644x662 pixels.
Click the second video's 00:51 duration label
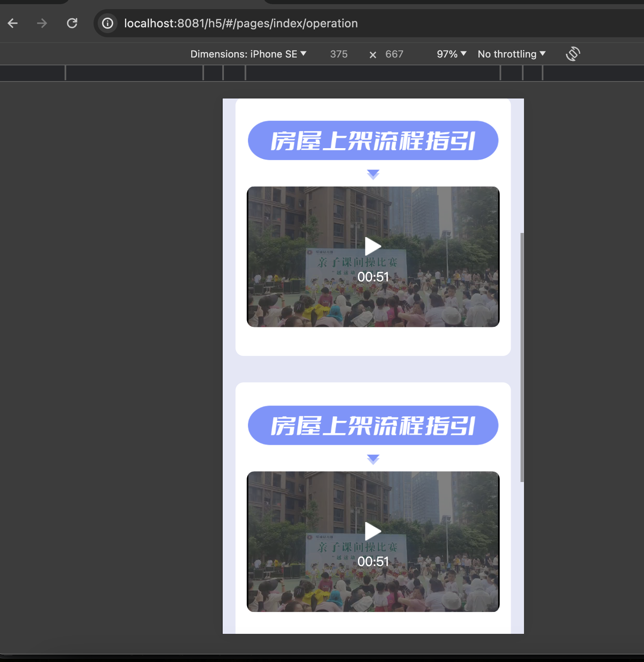[x=373, y=561]
